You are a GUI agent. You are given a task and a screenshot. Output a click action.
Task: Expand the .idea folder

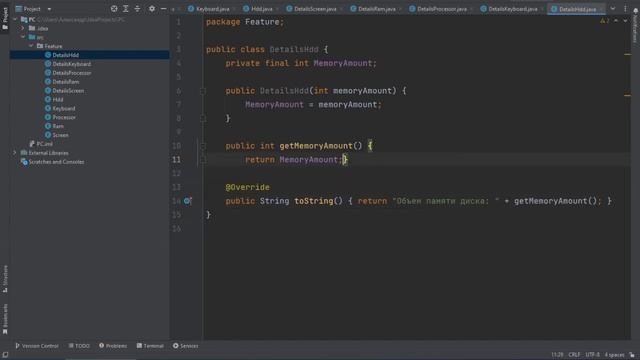[23, 28]
